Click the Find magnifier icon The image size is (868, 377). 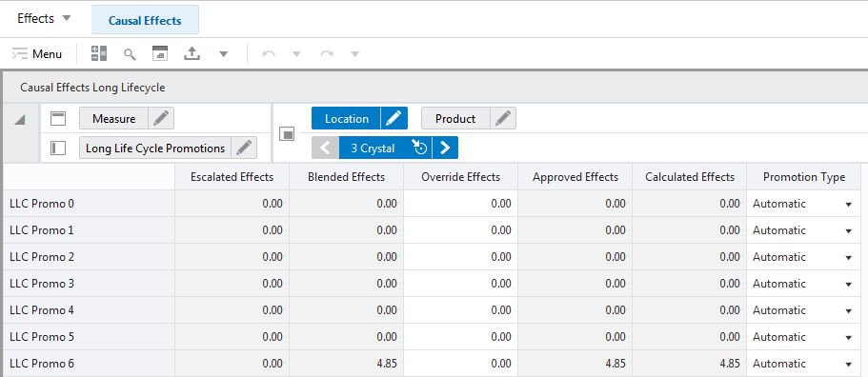pos(130,54)
